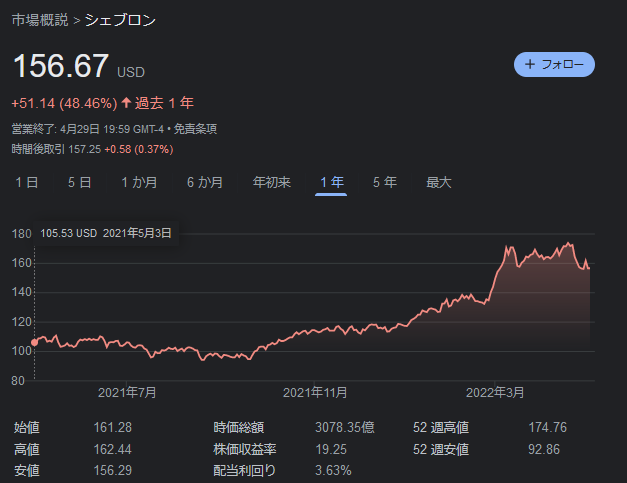Select the 1 日 range tab

(27, 183)
